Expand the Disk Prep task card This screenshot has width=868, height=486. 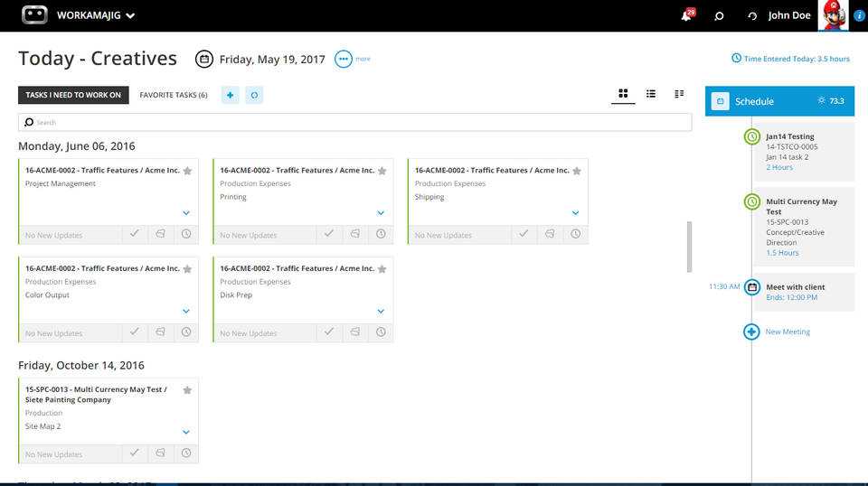point(381,312)
